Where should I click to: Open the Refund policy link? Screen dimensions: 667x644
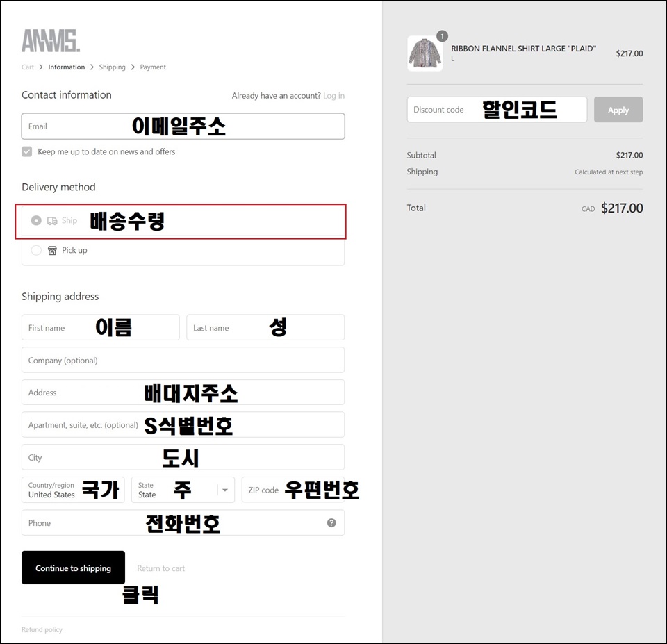pyautogui.click(x=42, y=629)
